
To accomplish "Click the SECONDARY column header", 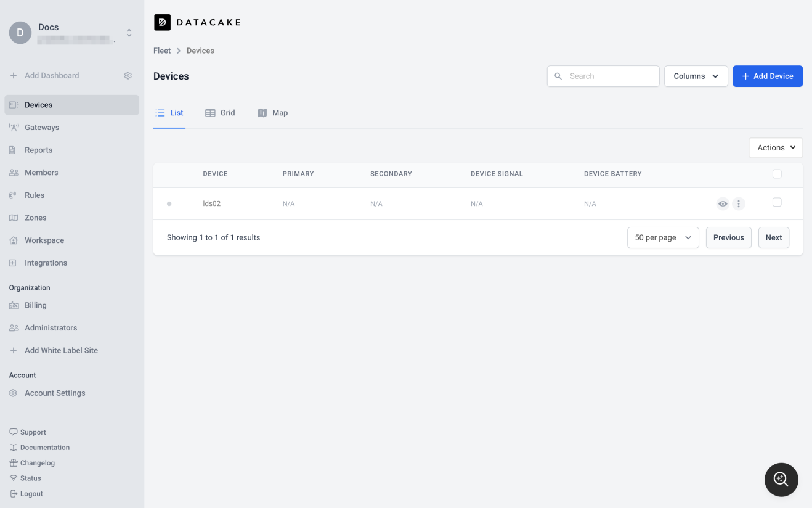I will point(391,174).
